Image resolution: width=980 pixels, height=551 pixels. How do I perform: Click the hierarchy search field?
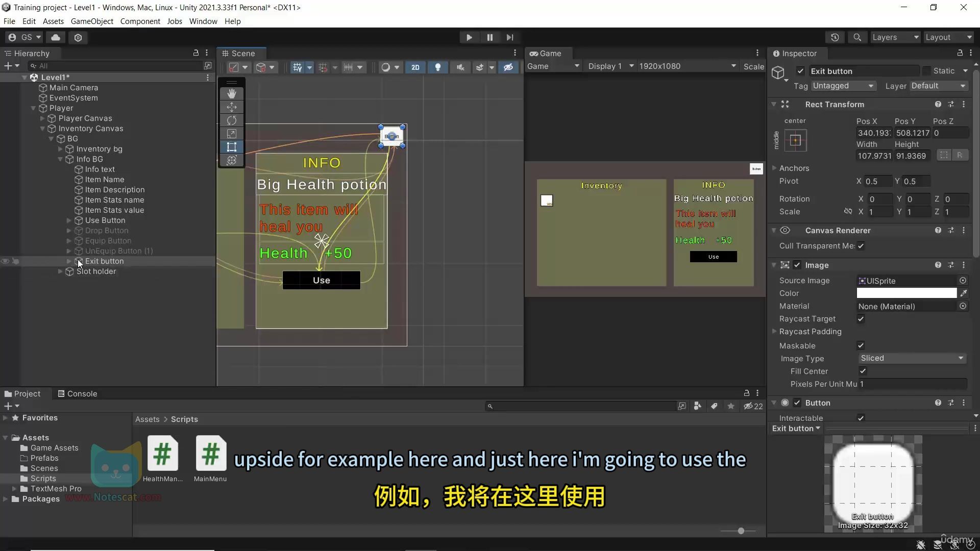(116, 66)
